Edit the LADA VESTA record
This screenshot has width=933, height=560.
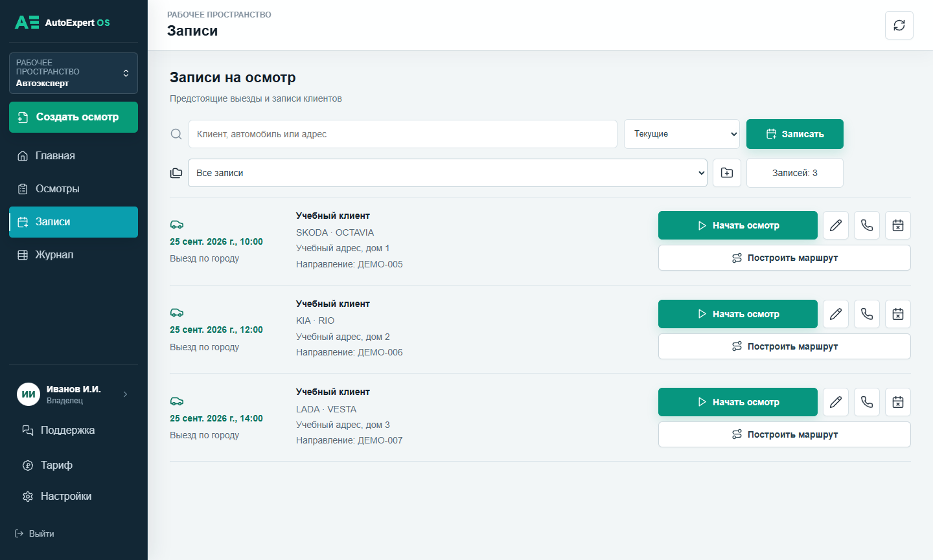click(836, 402)
